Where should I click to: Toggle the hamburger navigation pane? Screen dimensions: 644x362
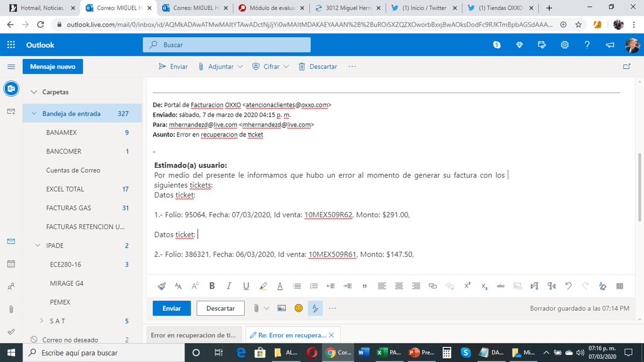click(11, 67)
